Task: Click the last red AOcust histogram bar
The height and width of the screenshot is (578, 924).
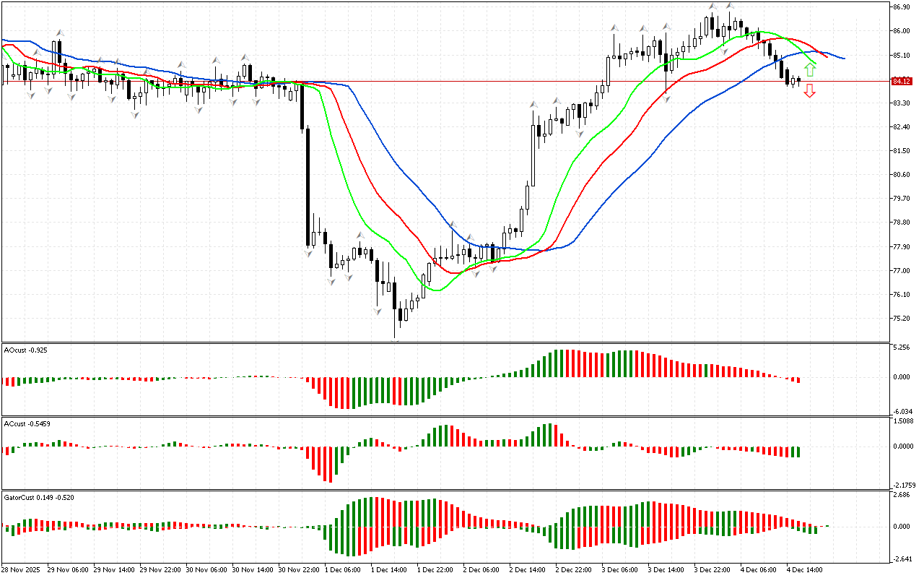Action: 798,380
